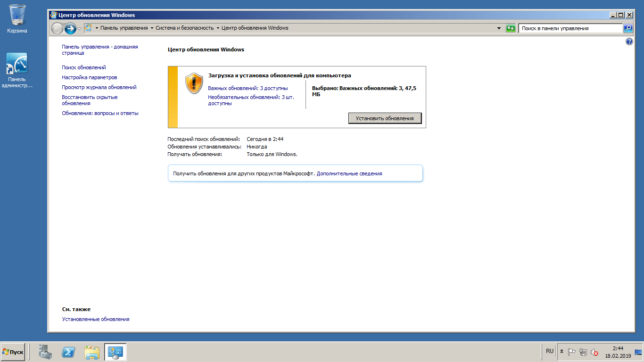Launch PowerShell from the taskbar
Viewport: 644px width, 362px height.
tap(69, 352)
